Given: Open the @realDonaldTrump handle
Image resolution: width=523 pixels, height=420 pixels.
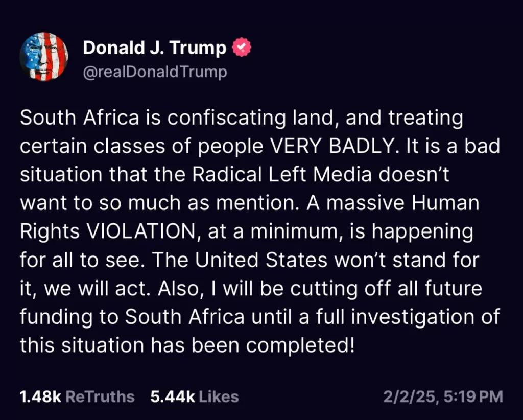Looking at the screenshot, I should coord(155,72).
